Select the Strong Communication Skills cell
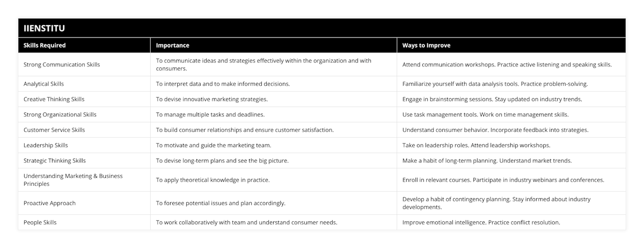The height and width of the screenshot is (248, 644). tap(62, 65)
